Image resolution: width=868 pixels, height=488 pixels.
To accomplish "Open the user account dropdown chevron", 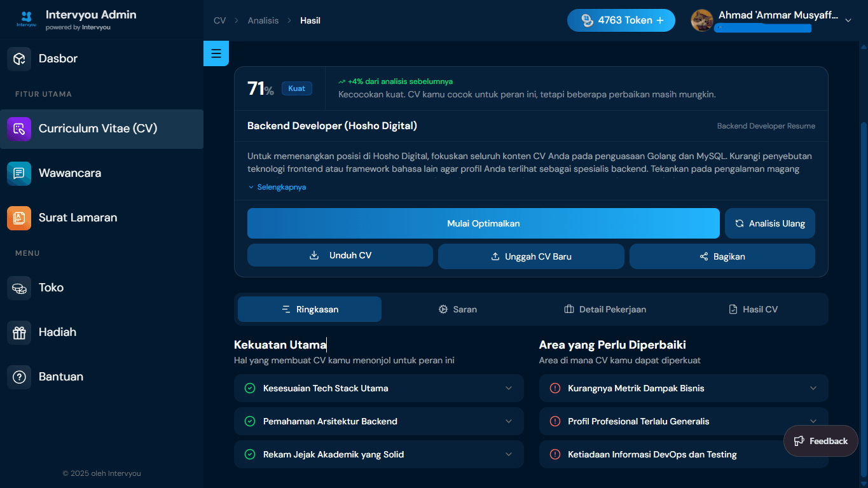I will coord(848,20).
